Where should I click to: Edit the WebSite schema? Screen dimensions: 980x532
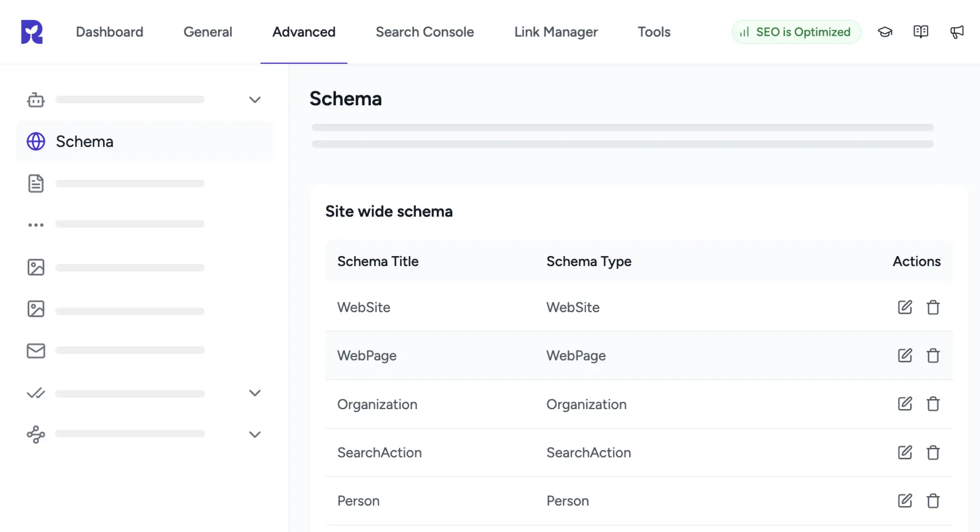(x=905, y=307)
